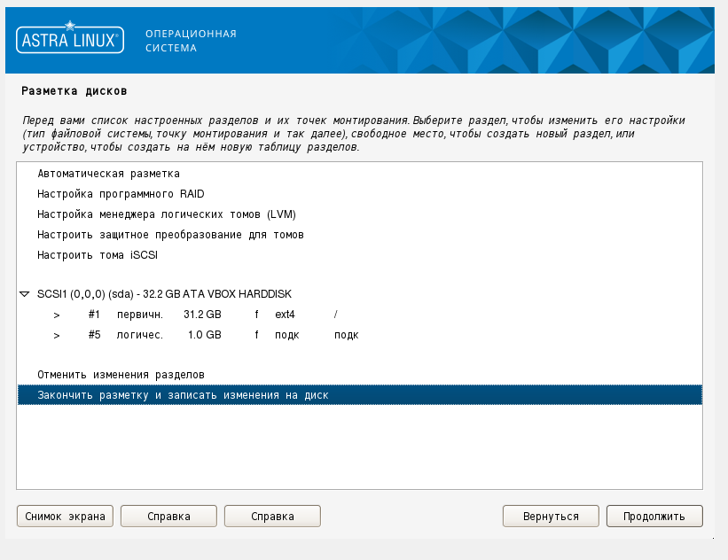
Task: Select 'Настроить тома iSCSI'
Action: pos(98,255)
